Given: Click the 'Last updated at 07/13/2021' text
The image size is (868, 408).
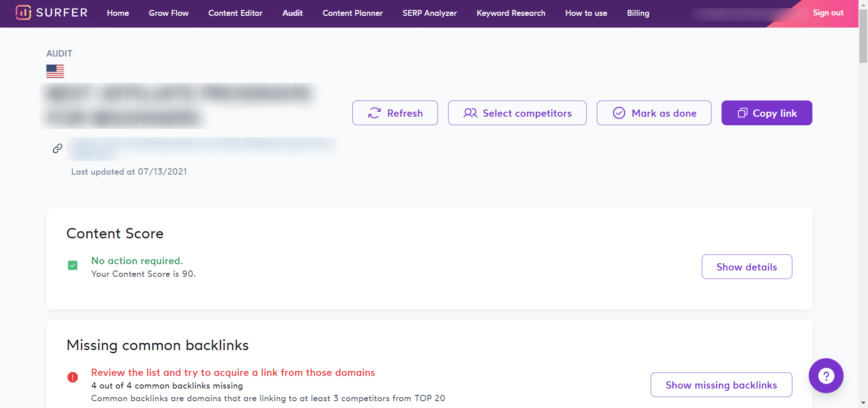Looking at the screenshot, I should coord(129,171).
